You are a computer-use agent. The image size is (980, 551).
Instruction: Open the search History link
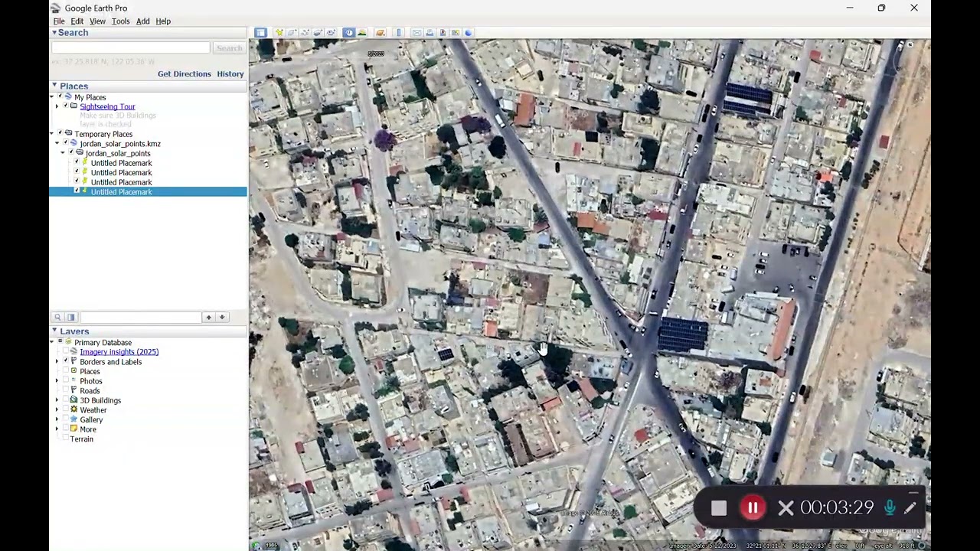(x=230, y=74)
